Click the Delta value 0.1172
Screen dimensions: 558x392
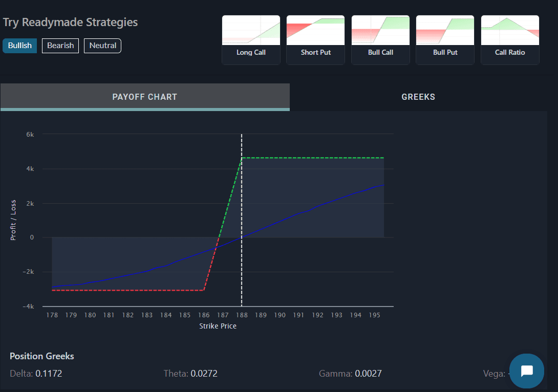coord(49,374)
